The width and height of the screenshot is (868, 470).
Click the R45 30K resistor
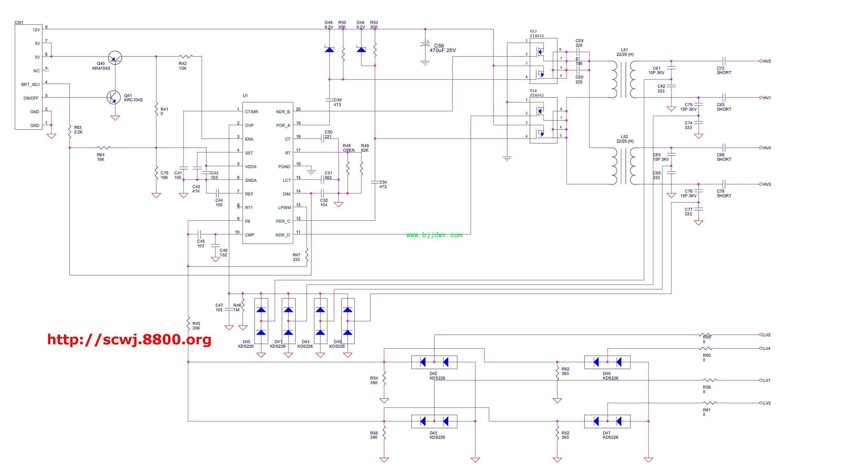[x=188, y=323]
